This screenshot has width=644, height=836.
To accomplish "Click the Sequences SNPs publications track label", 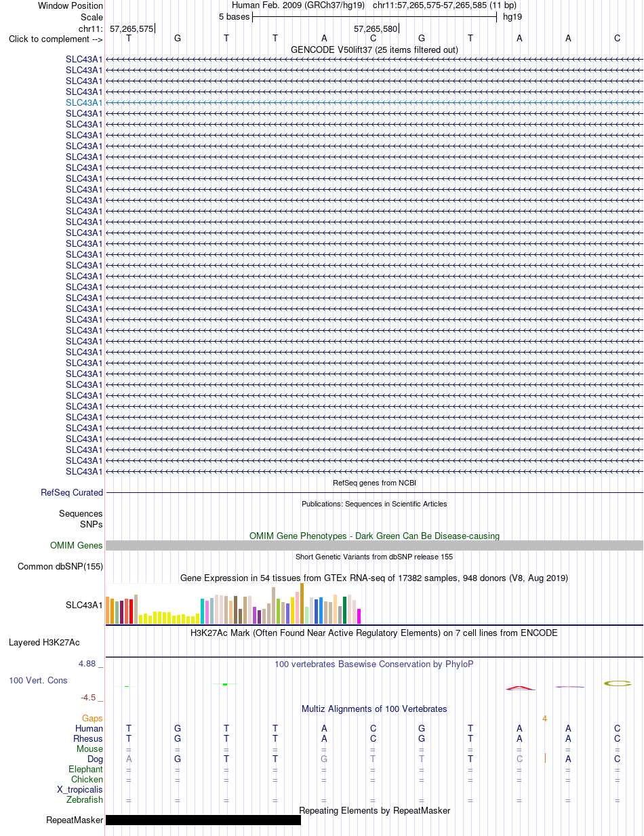I will coord(81,519).
